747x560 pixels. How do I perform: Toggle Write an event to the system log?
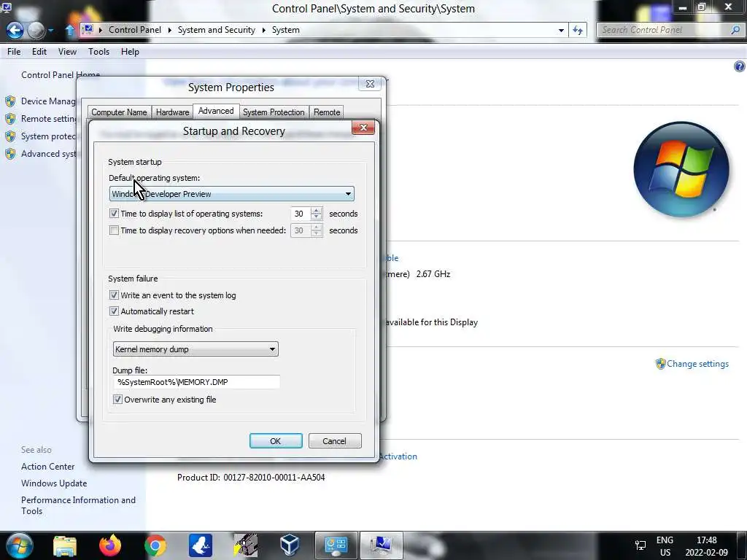click(114, 295)
